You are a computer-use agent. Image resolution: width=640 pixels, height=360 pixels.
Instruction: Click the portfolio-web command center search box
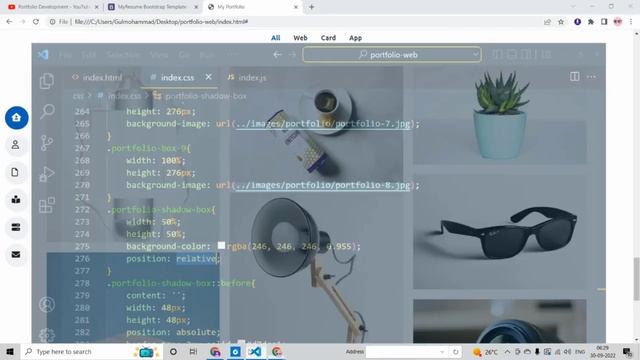coord(392,54)
